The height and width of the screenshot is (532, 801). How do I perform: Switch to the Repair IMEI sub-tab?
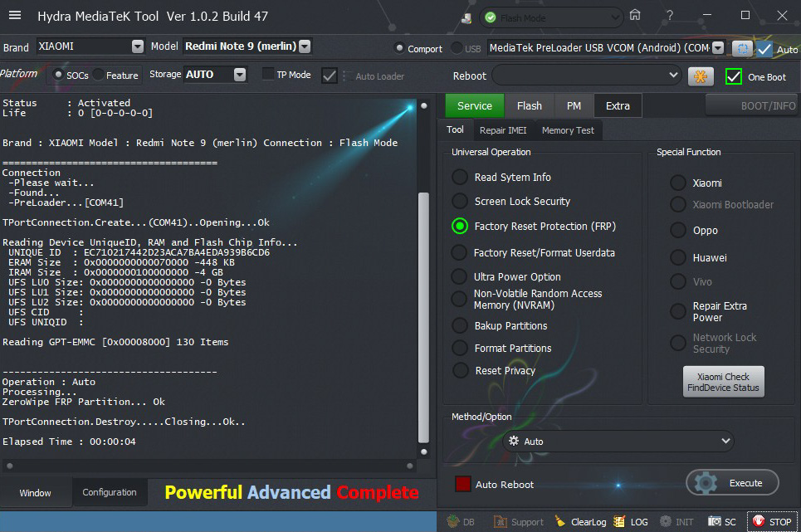(503, 130)
